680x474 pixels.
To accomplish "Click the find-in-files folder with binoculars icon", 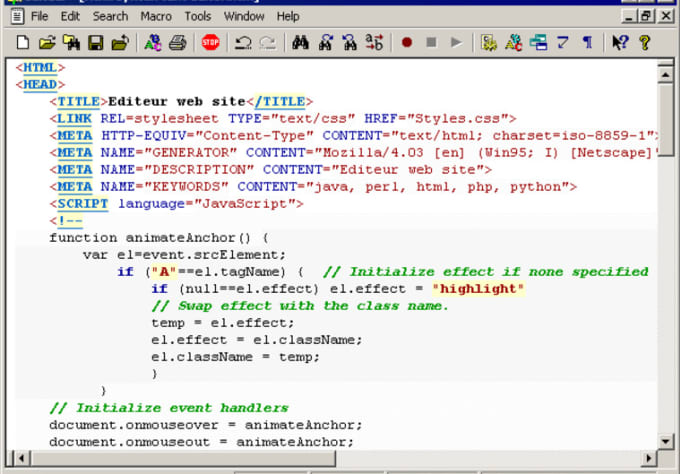I will (x=71, y=42).
